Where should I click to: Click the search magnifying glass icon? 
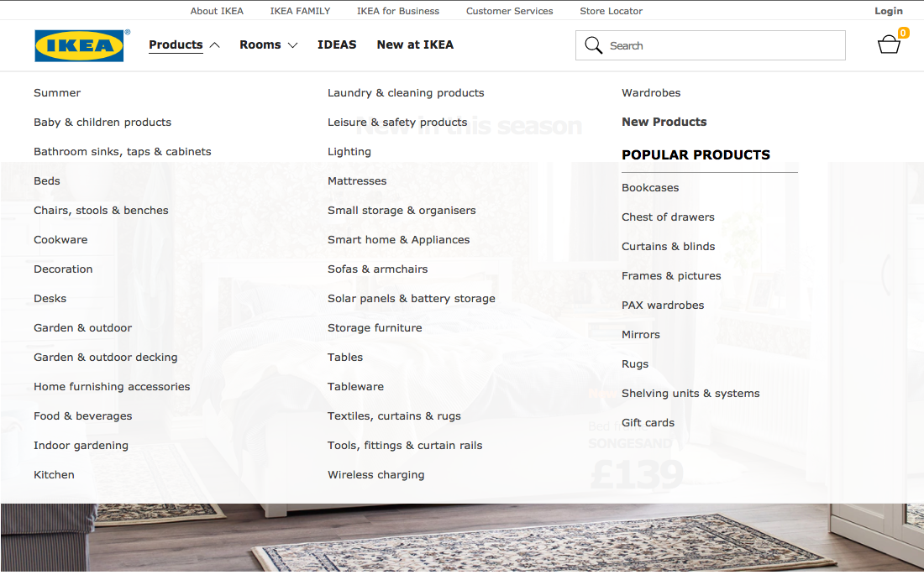point(594,44)
